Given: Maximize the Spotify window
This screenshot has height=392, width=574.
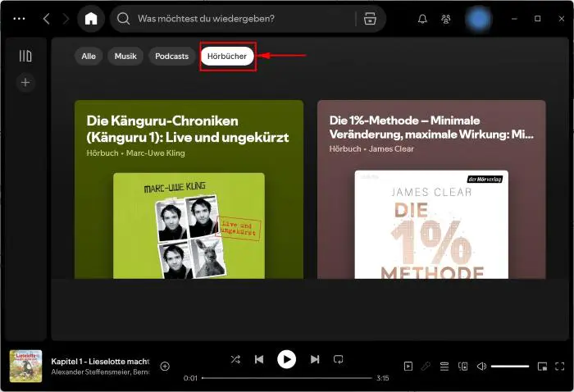Looking at the screenshot, I should tap(537, 19).
